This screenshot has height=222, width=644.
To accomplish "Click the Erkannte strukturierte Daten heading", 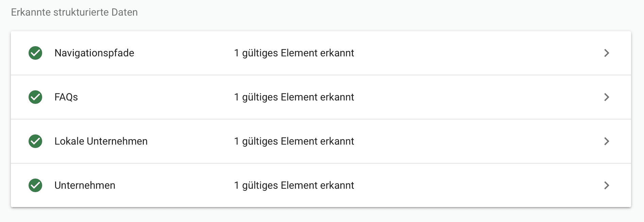I will [74, 12].
